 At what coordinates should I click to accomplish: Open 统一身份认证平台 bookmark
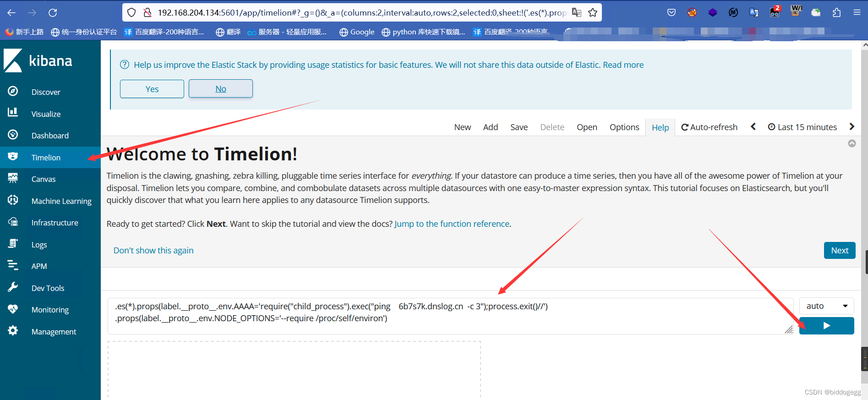coord(84,32)
